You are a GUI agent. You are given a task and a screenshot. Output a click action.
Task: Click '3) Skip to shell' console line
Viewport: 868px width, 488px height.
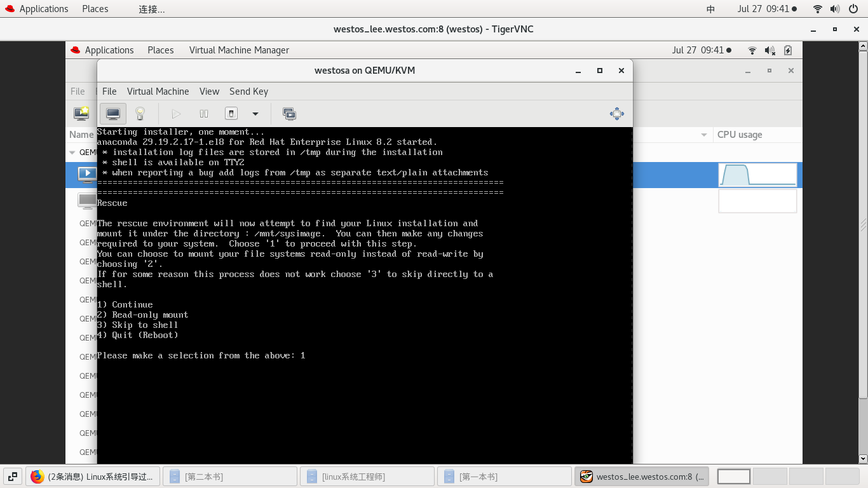[x=137, y=325]
